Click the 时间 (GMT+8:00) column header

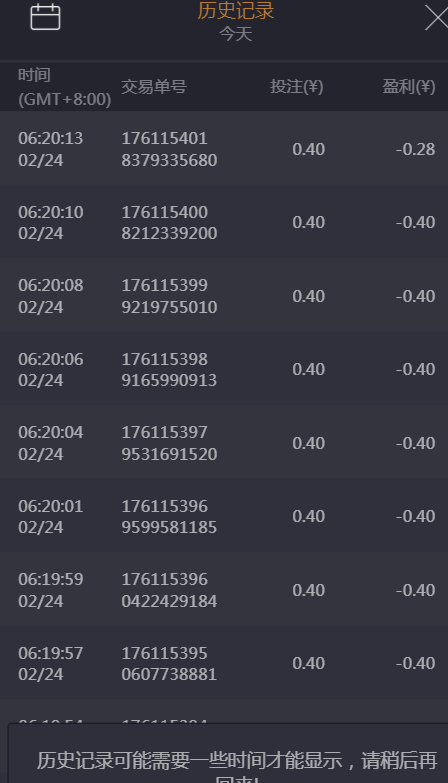tap(64, 87)
